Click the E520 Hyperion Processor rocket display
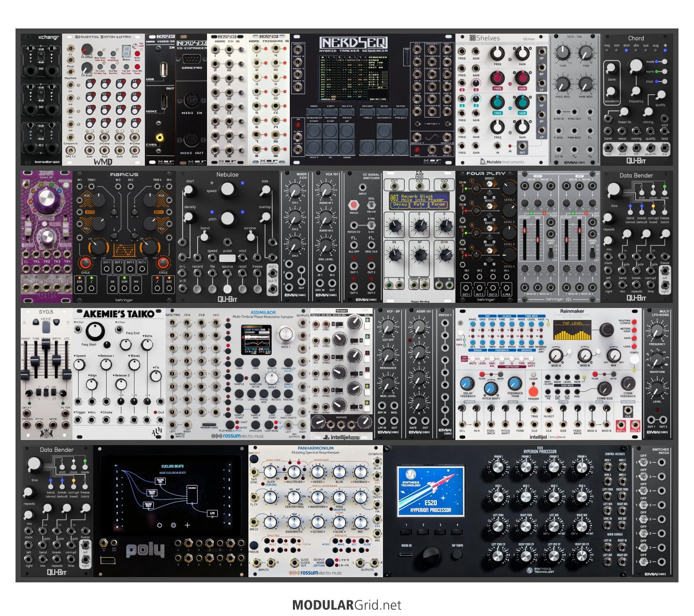This screenshot has width=694, height=616. 430,491
